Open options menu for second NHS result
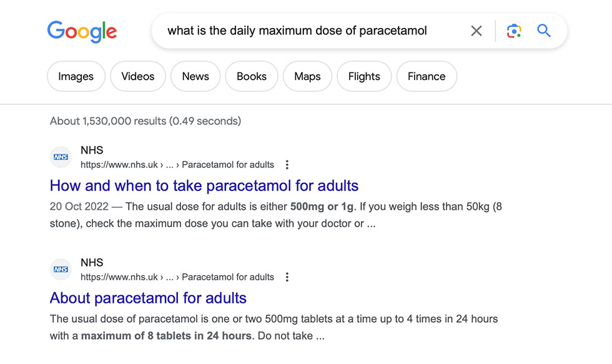Viewport: 612px width, 364px height. tap(287, 277)
